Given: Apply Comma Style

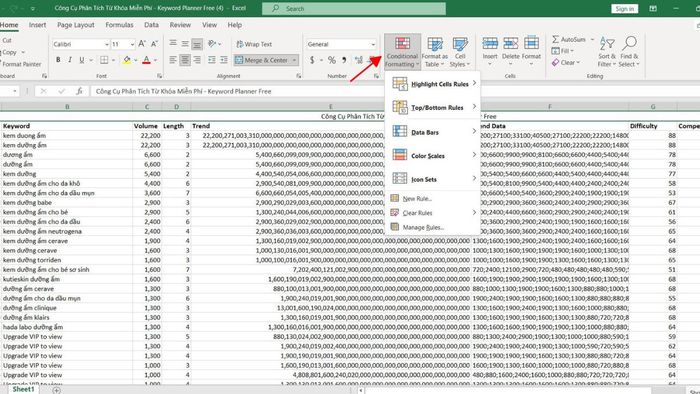Looking at the screenshot, I should (x=344, y=60).
